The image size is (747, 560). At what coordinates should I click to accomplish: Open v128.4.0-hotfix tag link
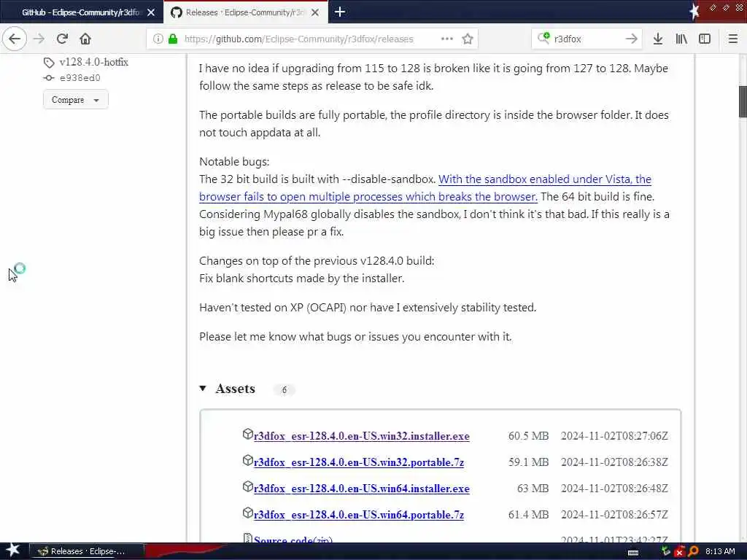click(x=94, y=62)
